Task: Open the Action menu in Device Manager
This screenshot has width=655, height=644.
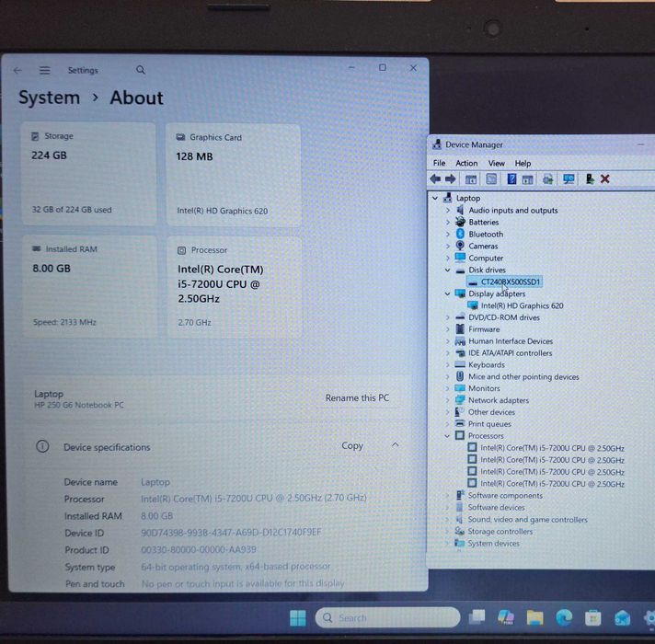Action: 466,163
